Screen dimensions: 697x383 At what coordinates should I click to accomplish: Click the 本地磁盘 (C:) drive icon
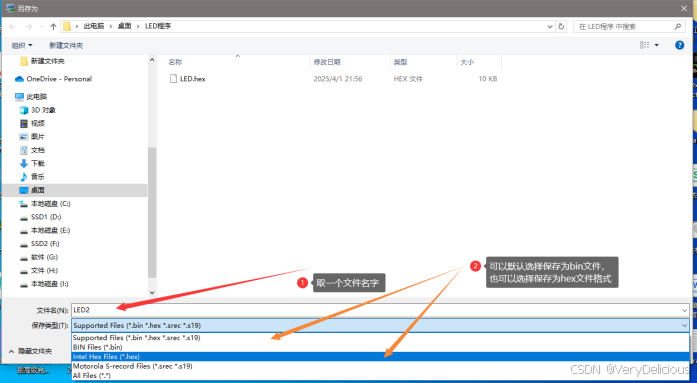[x=24, y=204]
